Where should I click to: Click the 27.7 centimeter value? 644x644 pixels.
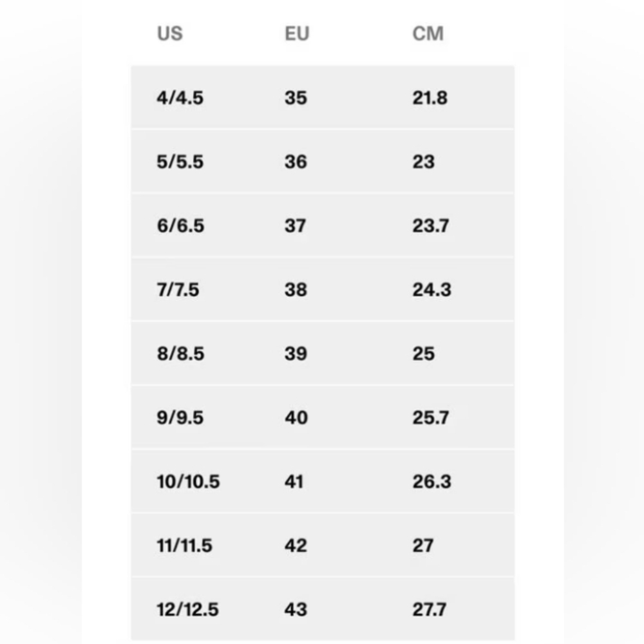(429, 610)
